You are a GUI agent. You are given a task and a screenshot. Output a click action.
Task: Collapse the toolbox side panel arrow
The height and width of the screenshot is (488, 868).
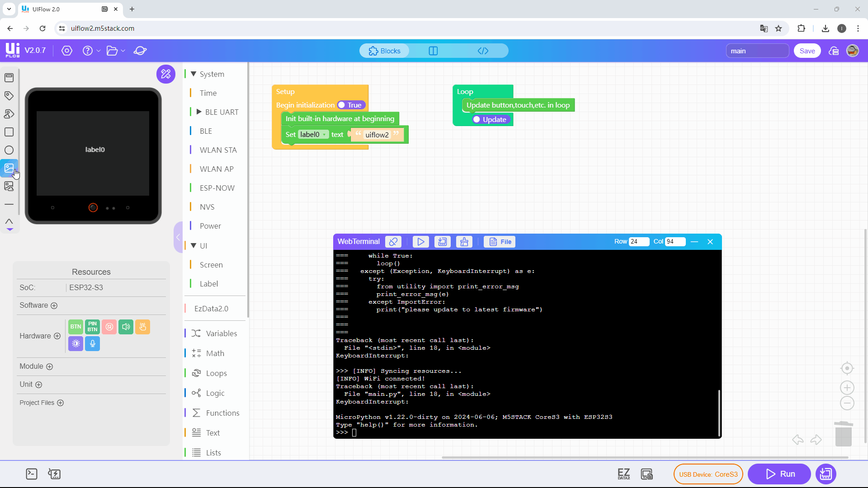(x=178, y=237)
